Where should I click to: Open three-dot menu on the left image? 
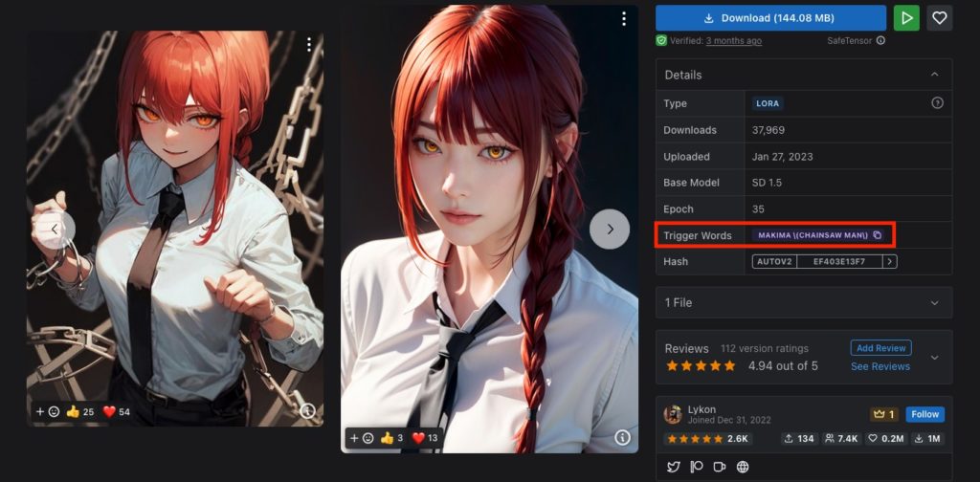coord(309,45)
